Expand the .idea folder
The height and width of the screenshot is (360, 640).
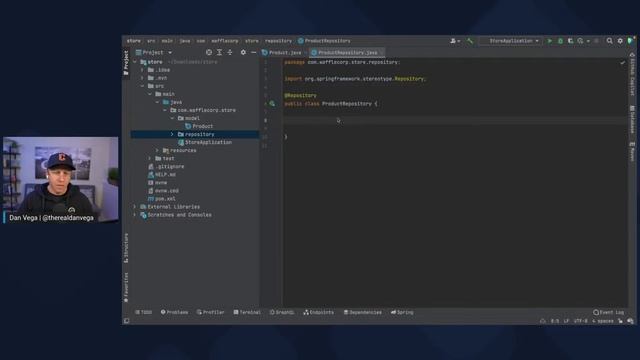(x=142, y=70)
